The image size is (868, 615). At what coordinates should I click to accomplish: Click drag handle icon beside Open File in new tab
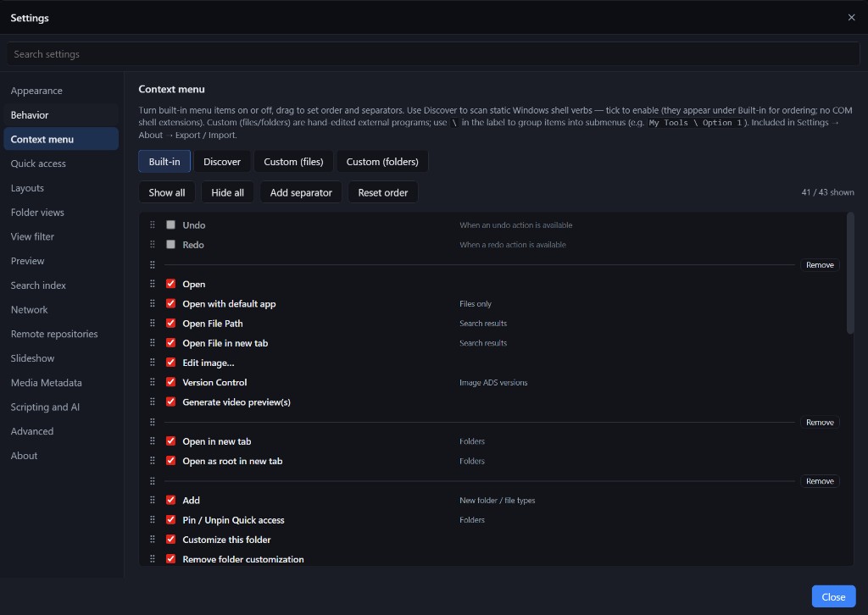[x=153, y=343]
